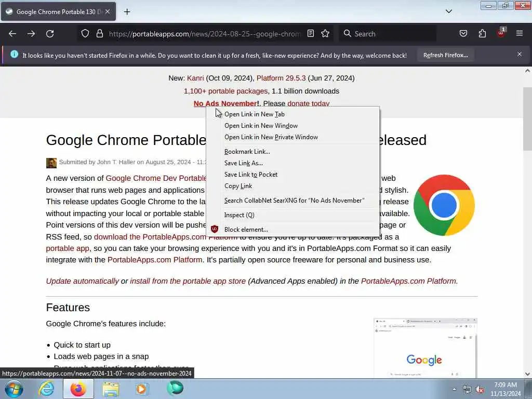
Task: Close the Google Chrome Portable tab
Action: click(108, 11)
